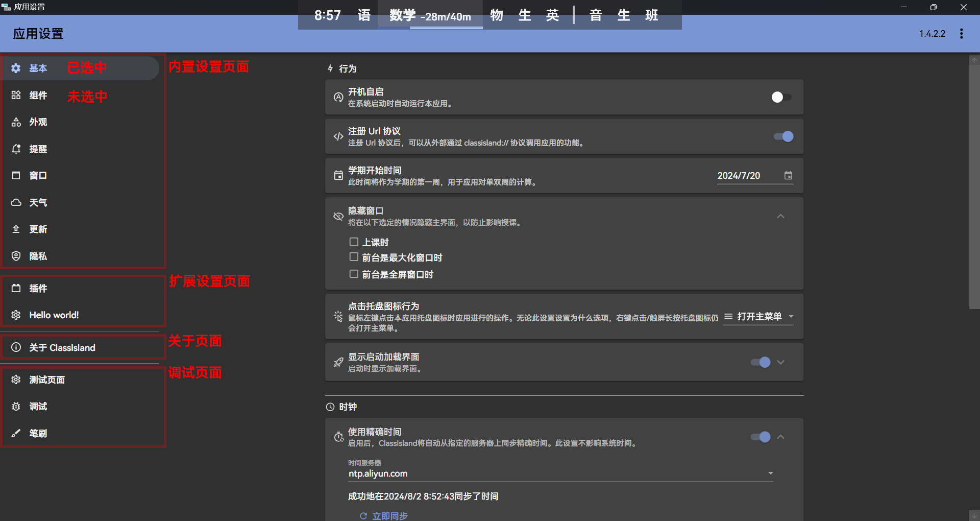Open the three-dot overflow menu
The width and height of the screenshot is (980, 521).
pyautogui.click(x=961, y=34)
